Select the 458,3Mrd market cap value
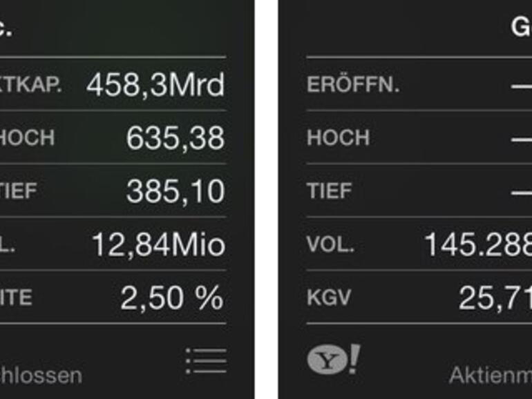532x399 pixels. tap(155, 86)
